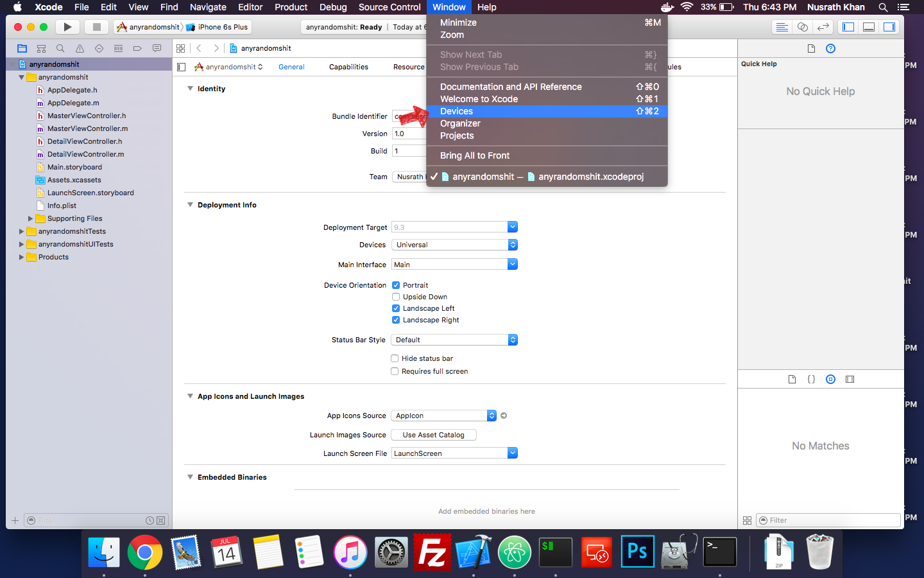This screenshot has height=578, width=924.
Task: Open the Find navigator magnifier icon
Action: (x=60, y=48)
